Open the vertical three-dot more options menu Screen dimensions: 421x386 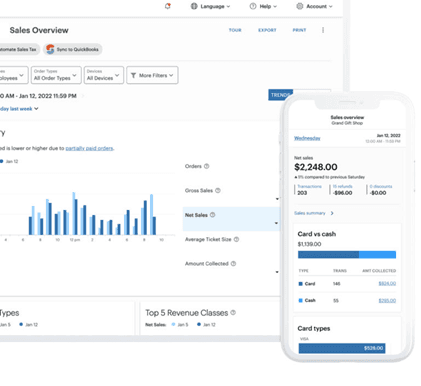coord(323,30)
